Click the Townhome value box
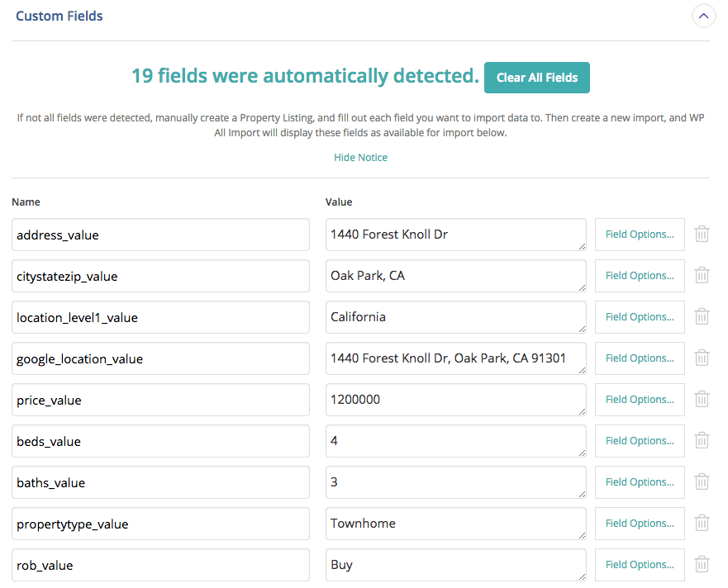Screen dimensions: 728x588 point(456,524)
